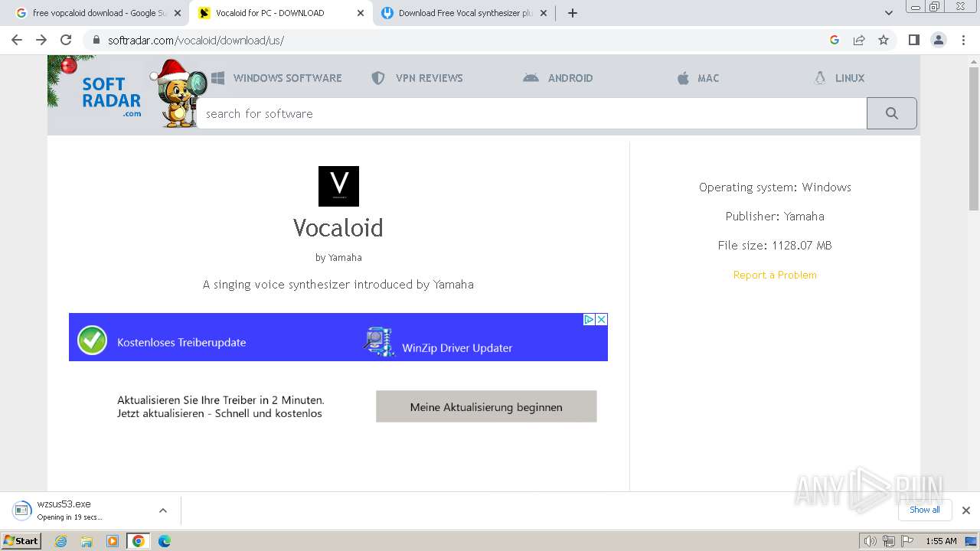
Task: Open Microsoft Edge from taskbar
Action: click(x=165, y=541)
